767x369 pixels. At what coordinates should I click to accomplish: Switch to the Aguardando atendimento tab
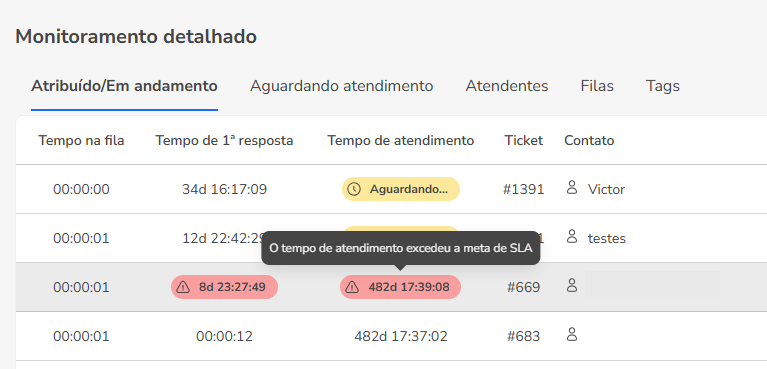(x=341, y=86)
